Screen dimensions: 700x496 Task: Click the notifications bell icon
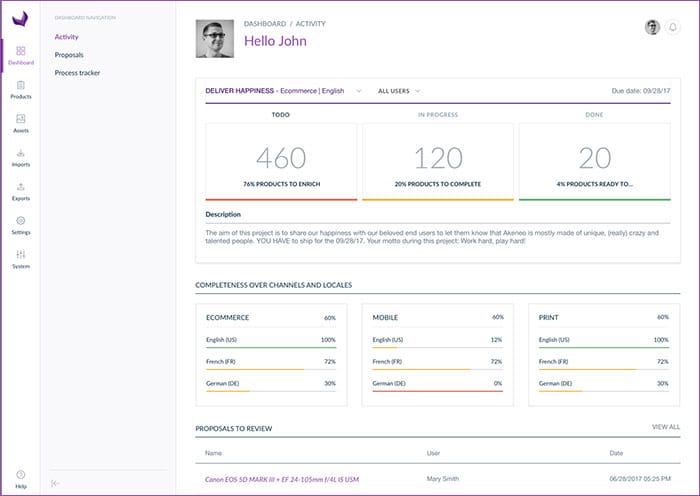click(x=672, y=28)
